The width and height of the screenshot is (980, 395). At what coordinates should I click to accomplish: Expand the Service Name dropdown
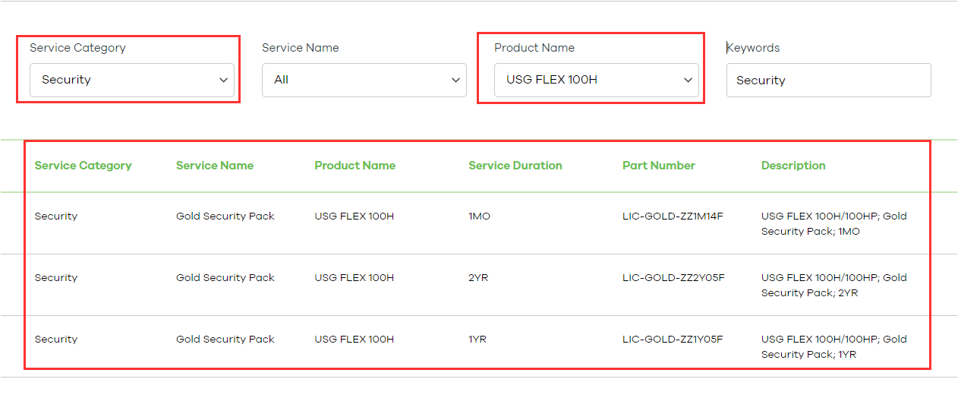(364, 80)
